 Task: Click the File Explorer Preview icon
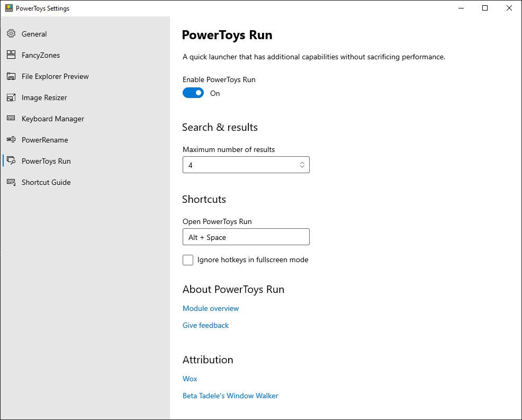point(11,76)
